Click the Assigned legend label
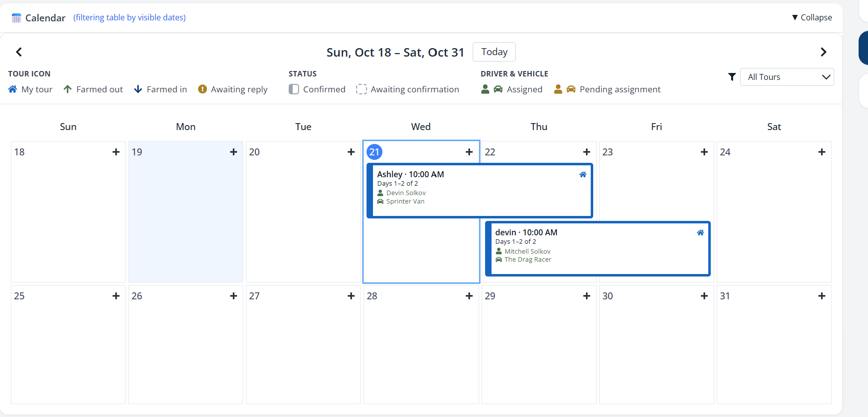Screen dimensions: 868x417 [524, 89]
